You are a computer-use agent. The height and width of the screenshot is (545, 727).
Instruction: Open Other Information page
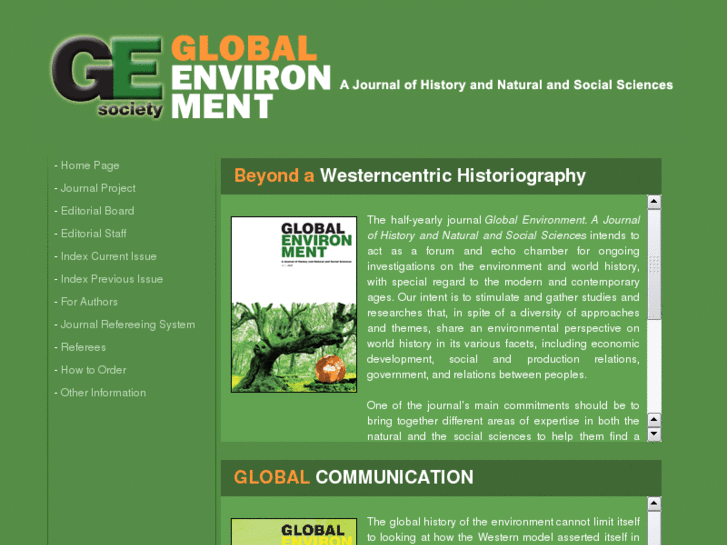pyautogui.click(x=103, y=393)
